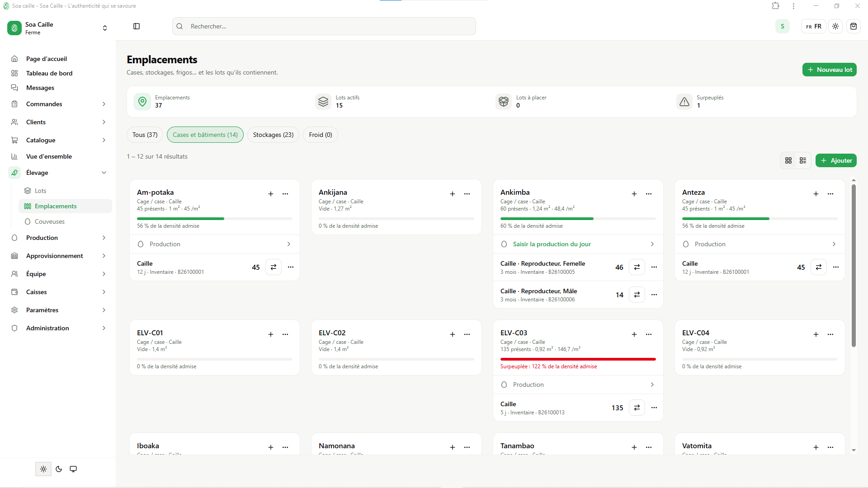Open Saisir la production du jour link
Screen dimensions: 868x488
tap(578, 244)
